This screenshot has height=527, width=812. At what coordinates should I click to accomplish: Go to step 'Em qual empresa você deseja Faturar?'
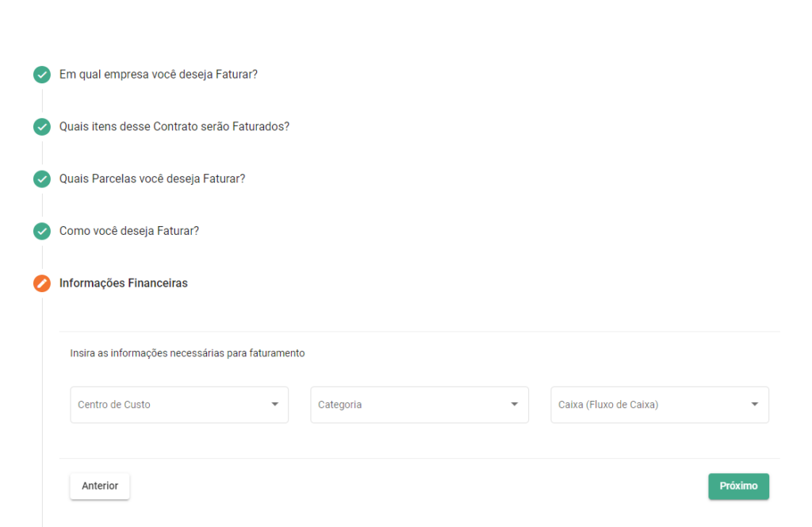click(x=159, y=75)
